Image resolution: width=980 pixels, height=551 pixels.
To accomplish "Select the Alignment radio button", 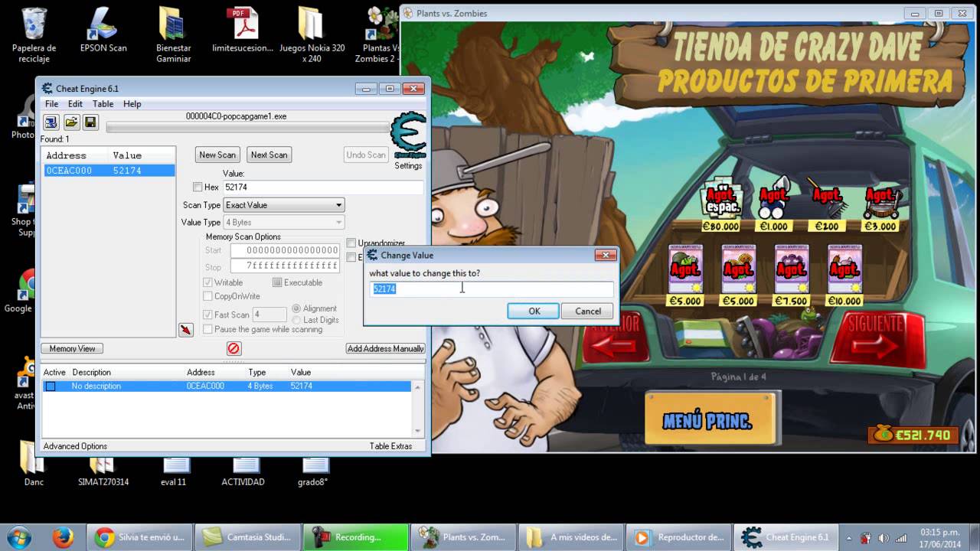I will (296, 308).
